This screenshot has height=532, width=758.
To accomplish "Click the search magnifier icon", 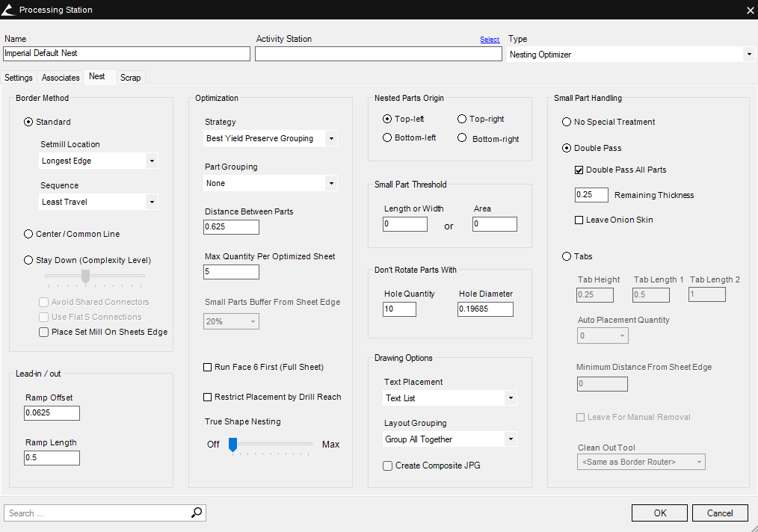I will coord(197,513).
